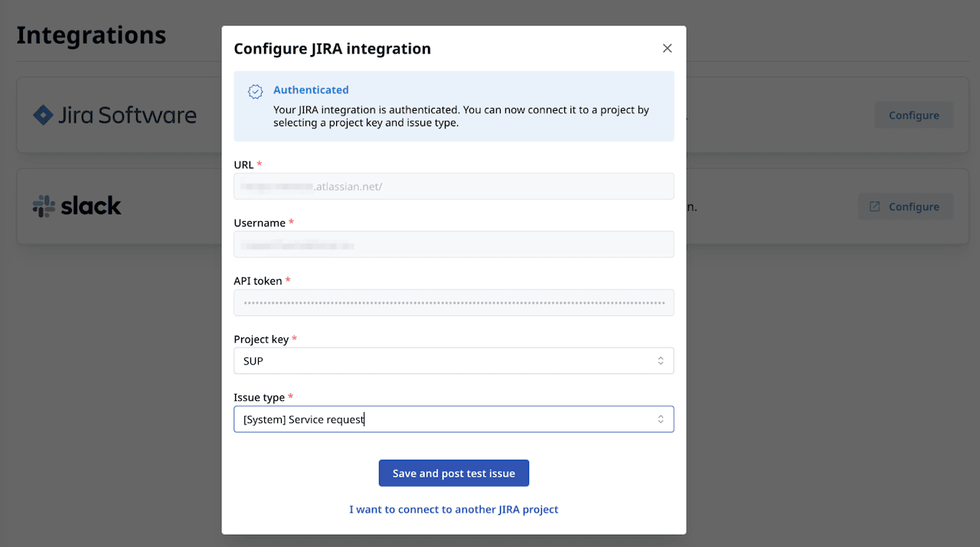
Task: Select the URL input field
Action: [x=453, y=186]
